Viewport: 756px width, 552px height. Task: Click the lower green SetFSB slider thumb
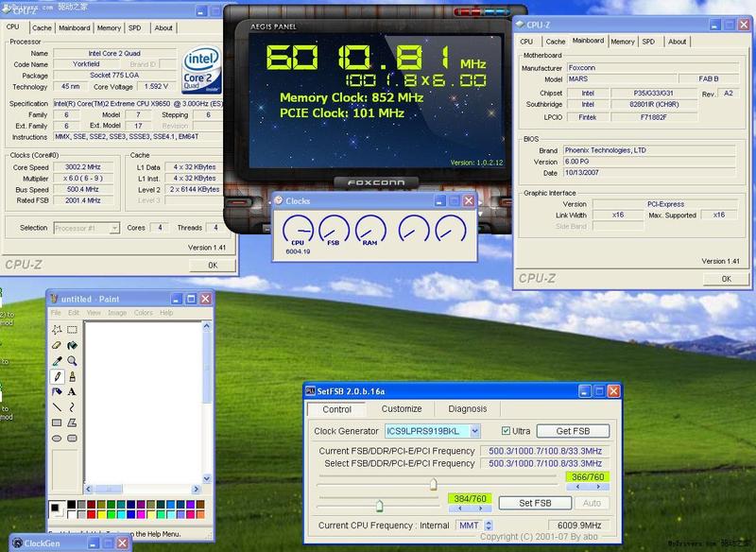pos(380,506)
